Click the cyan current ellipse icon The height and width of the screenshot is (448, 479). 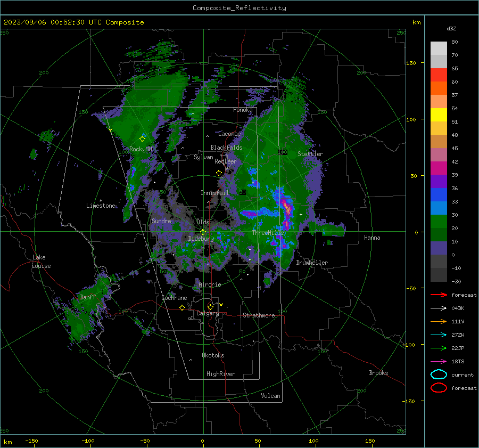(x=439, y=374)
